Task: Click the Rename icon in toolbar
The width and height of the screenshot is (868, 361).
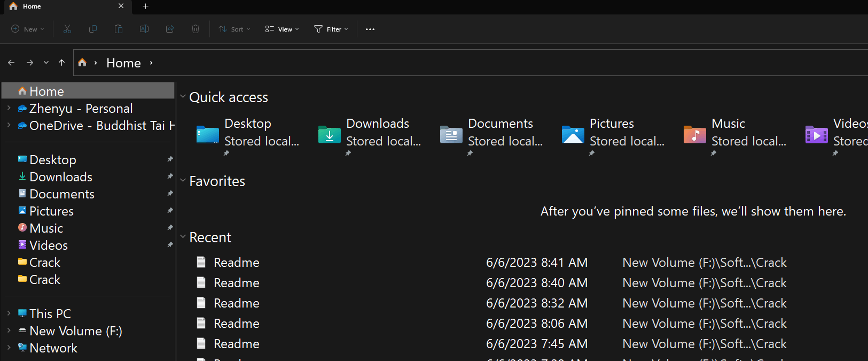Action: coord(144,29)
